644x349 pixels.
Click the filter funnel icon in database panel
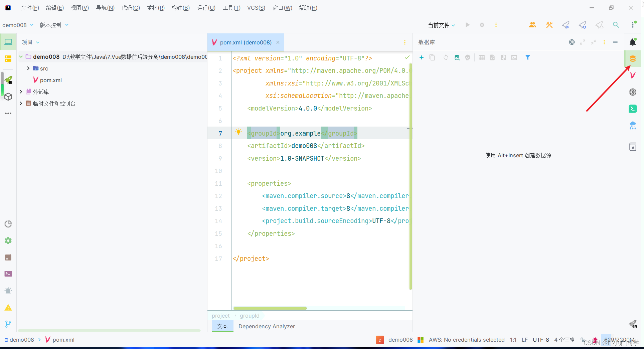click(x=528, y=57)
